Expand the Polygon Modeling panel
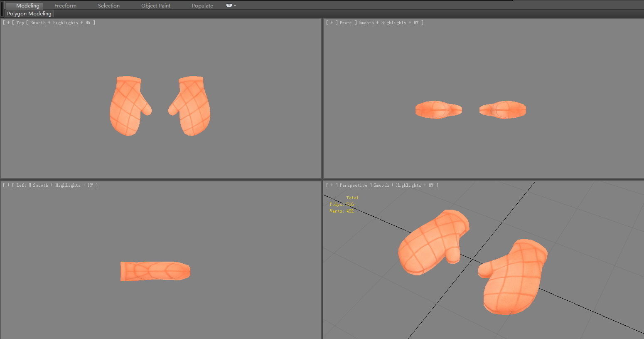The height and width of the screenshot is (339, 644). 29,13
